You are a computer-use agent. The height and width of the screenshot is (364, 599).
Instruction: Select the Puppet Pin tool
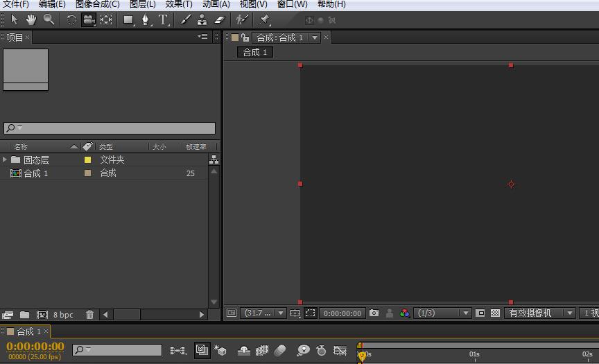coord(264,19)
